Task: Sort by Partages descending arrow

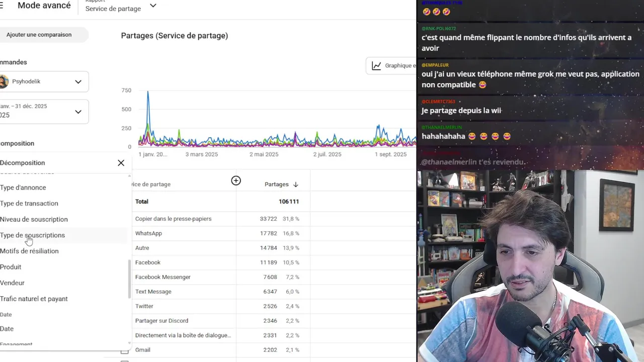Action: (x=295, y=185)
